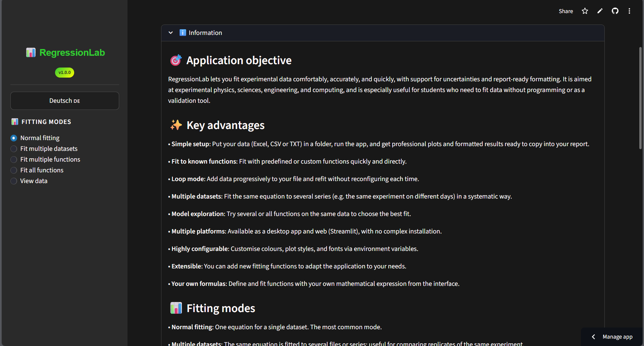The width and height of the screenshot is (644, 346).
Task: Click the "Loop mode" bold text
Action: coord(188,179)
